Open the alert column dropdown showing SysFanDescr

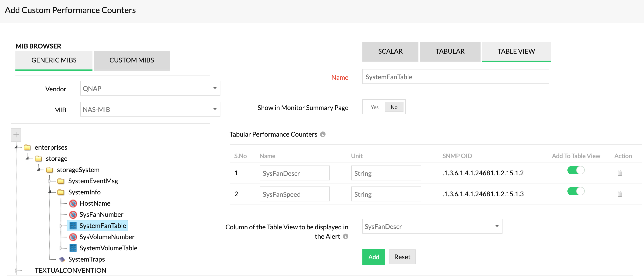[x=432, y=226]
